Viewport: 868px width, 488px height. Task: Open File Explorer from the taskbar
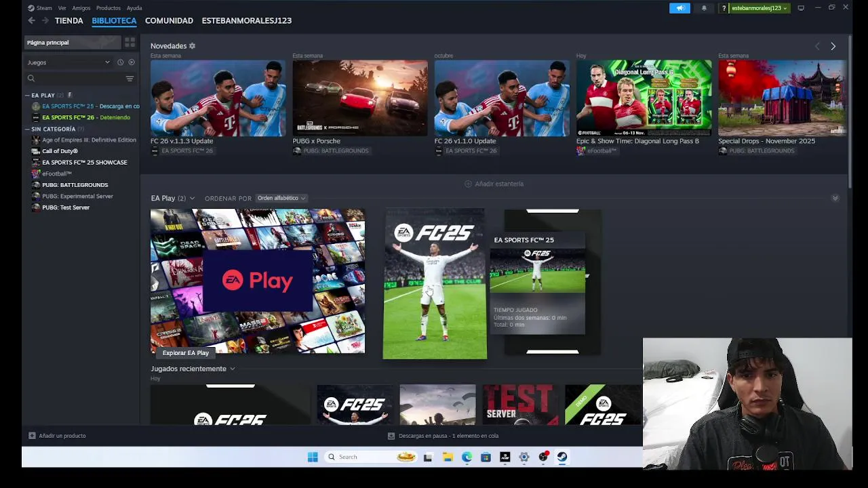click(x=448, y=457)
